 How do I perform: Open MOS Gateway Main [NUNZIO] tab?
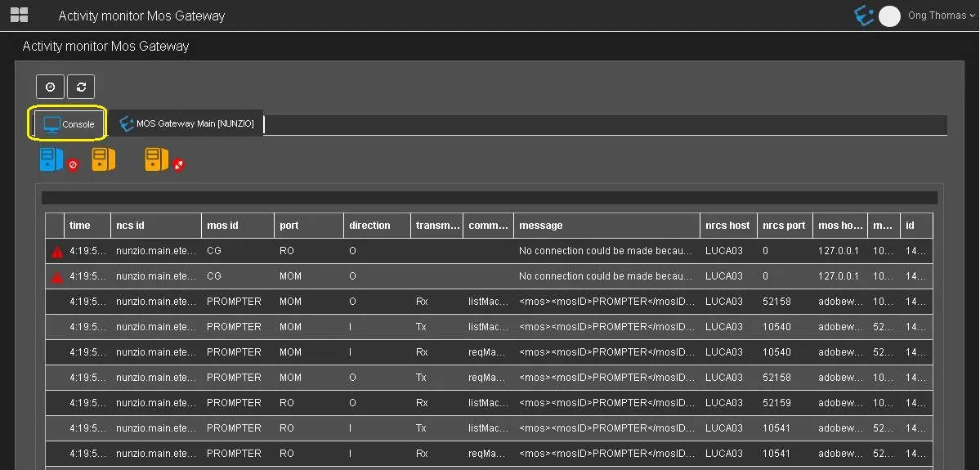coord(187,124)
